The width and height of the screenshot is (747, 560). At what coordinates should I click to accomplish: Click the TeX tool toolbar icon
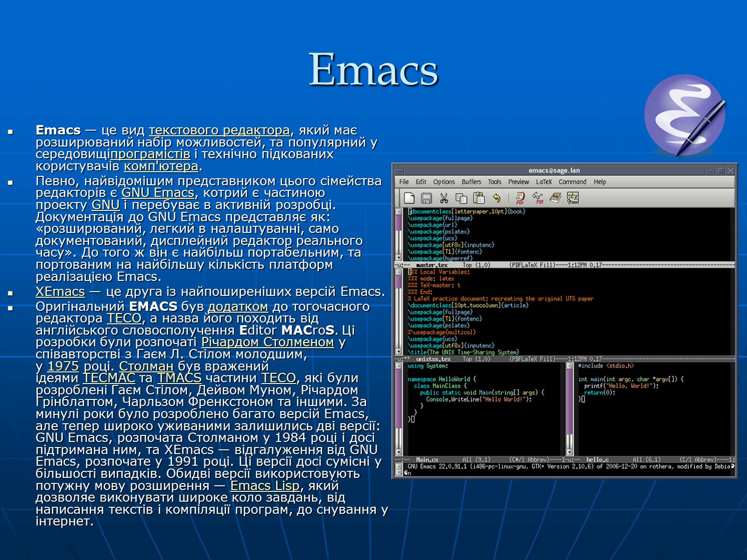click(573, 198)
